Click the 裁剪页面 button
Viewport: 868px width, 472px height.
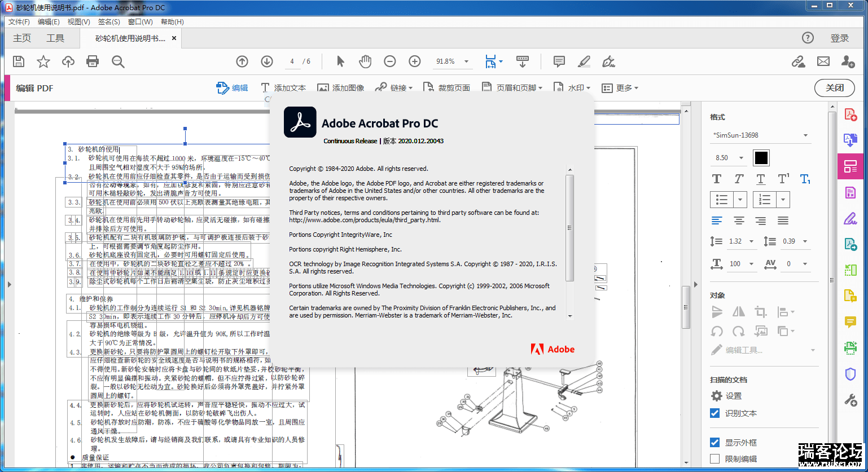click(446, 88)
